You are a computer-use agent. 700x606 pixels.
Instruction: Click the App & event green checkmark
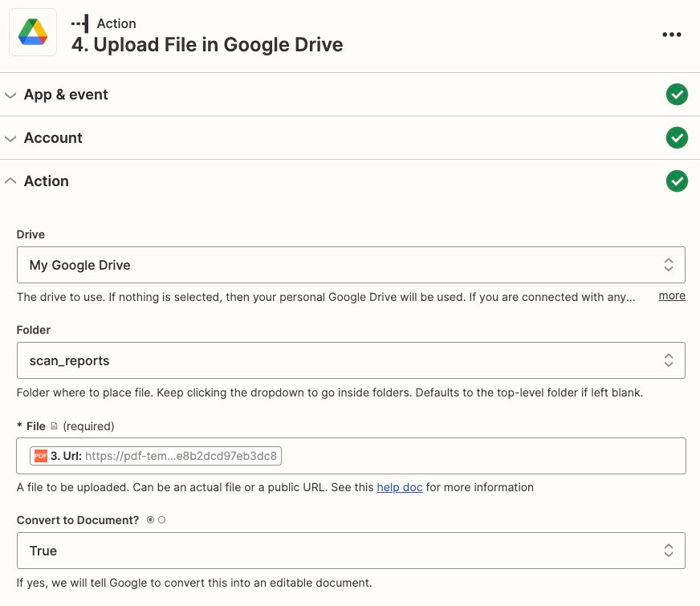coord(677,94)
